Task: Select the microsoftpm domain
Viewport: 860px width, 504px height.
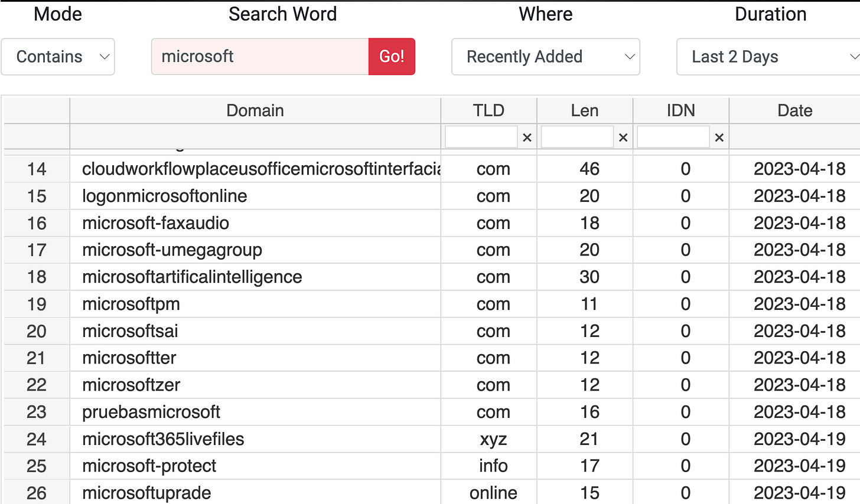Action: coord(131,304)
